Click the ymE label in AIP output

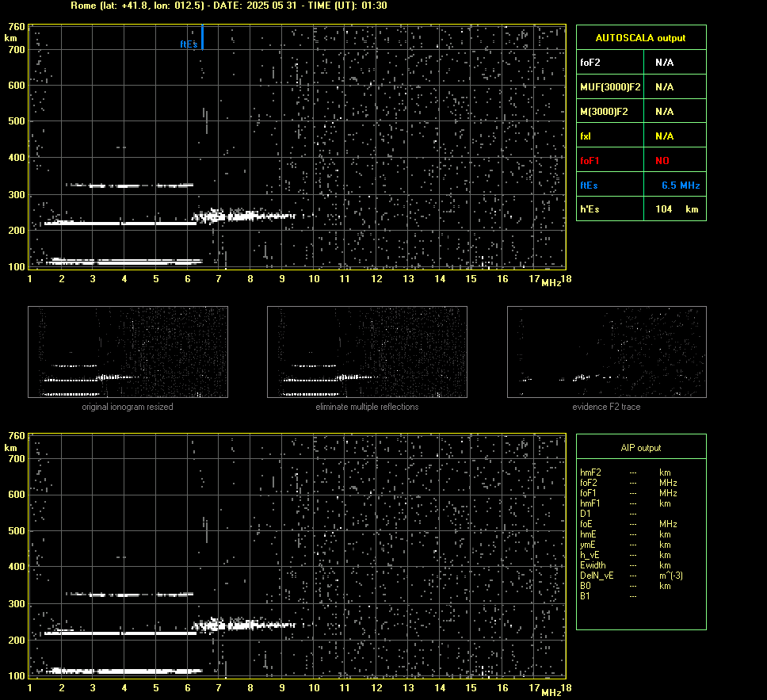pyautogui.click(x=587, y=545)
